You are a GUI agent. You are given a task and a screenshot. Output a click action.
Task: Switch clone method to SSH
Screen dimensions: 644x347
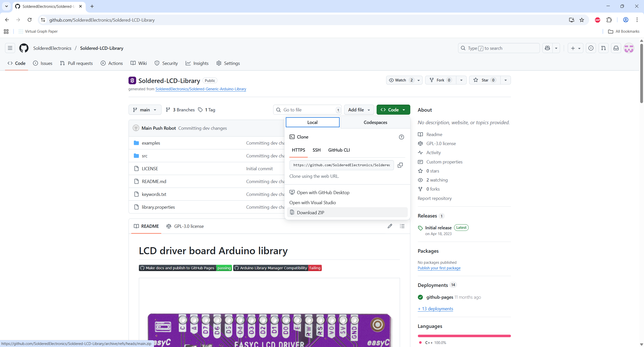point(316,150)
